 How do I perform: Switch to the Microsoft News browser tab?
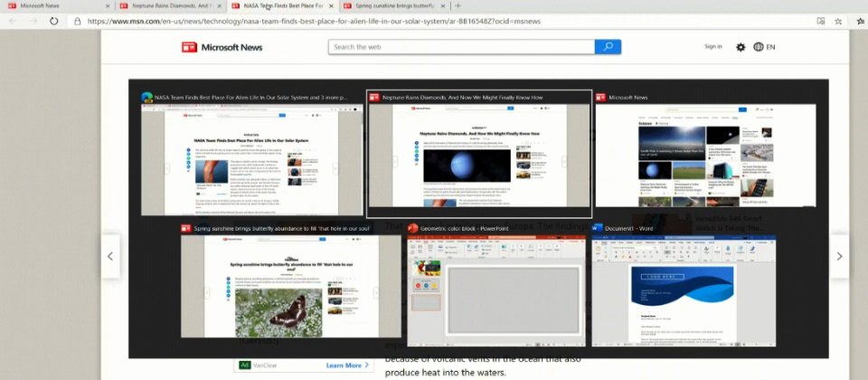58,5
